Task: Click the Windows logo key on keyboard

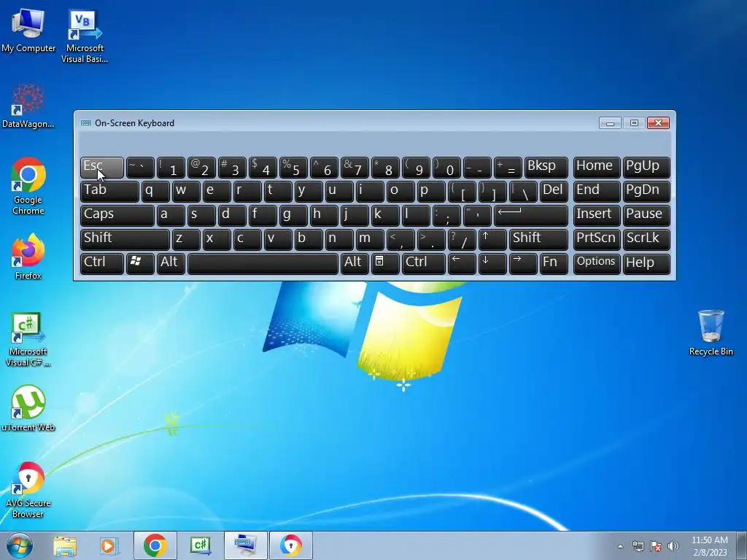Action: (140, 263)
